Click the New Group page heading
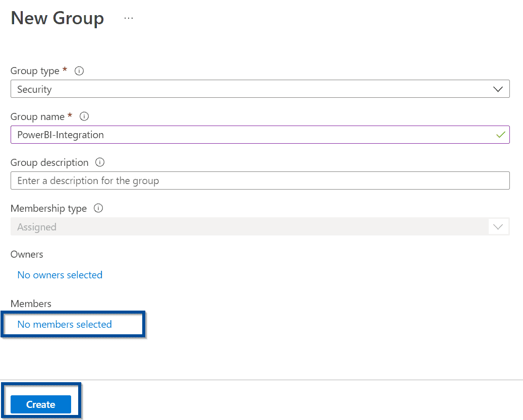523x420 pixels. point(57,18)
